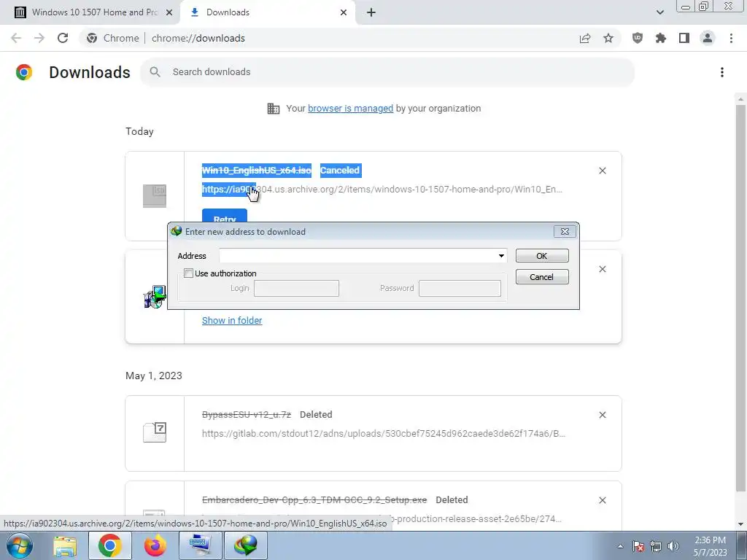The image size is (747, 560).
Task: Click OK in the address dialog
Action: [x=542, y=256]
